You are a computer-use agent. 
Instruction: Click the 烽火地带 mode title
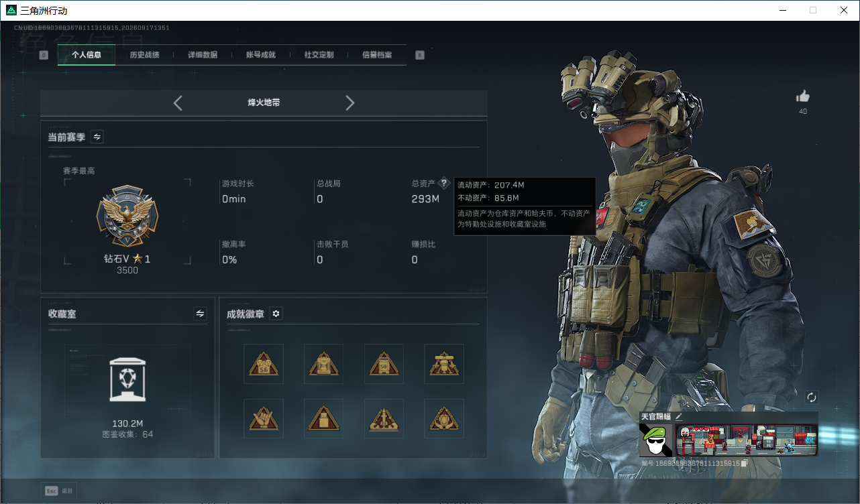pos(264,103)
